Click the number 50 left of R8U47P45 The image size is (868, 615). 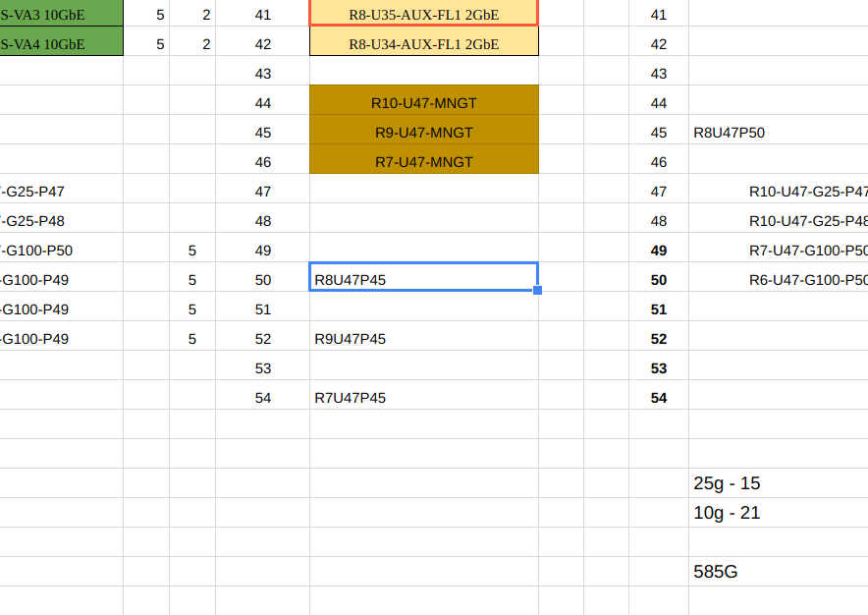(x=263, y=280)
